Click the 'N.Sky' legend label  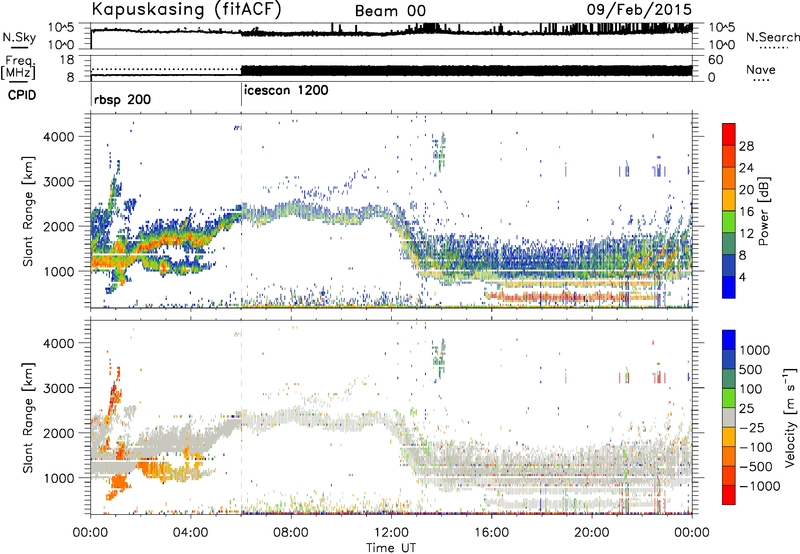pos(19,37)
